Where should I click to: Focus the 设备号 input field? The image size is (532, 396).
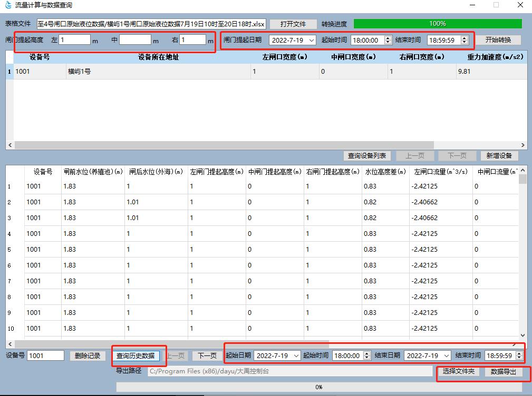pyautogui.click(x=45, y=356)
